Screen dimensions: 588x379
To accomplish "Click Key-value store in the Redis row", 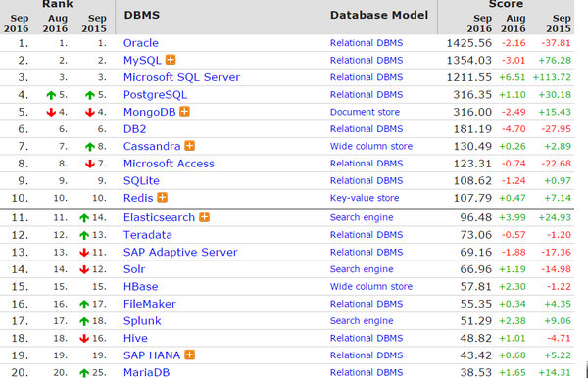I will click(365, 198).
